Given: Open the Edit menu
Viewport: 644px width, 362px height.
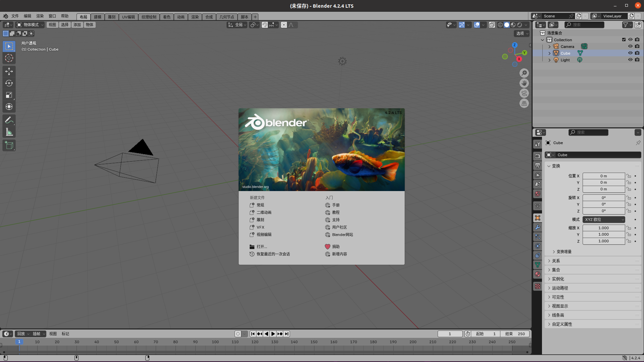Looking at the screenshot, I should 28,16.
